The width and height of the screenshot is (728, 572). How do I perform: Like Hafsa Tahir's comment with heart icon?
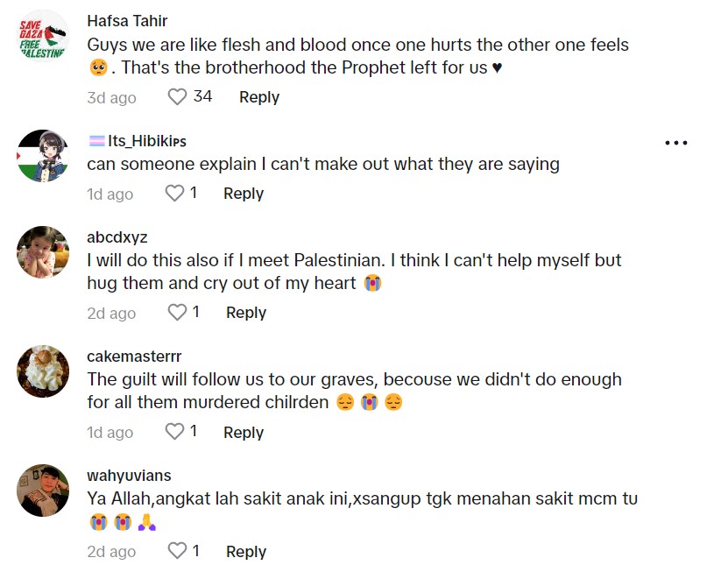[x=178, y=97]
